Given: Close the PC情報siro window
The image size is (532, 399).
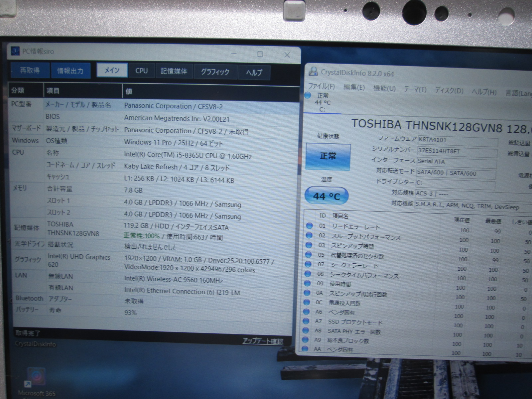Looking at the screenshot, I should (x=287, y=55).
